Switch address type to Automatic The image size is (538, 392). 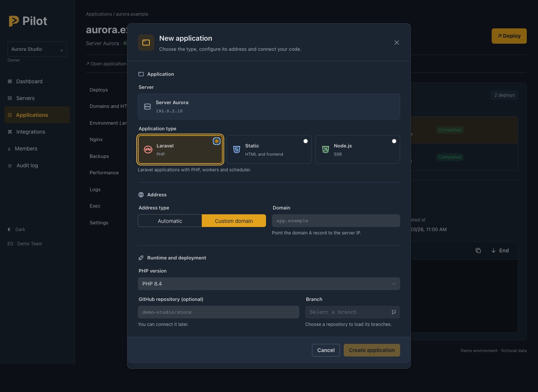[170, 221]
